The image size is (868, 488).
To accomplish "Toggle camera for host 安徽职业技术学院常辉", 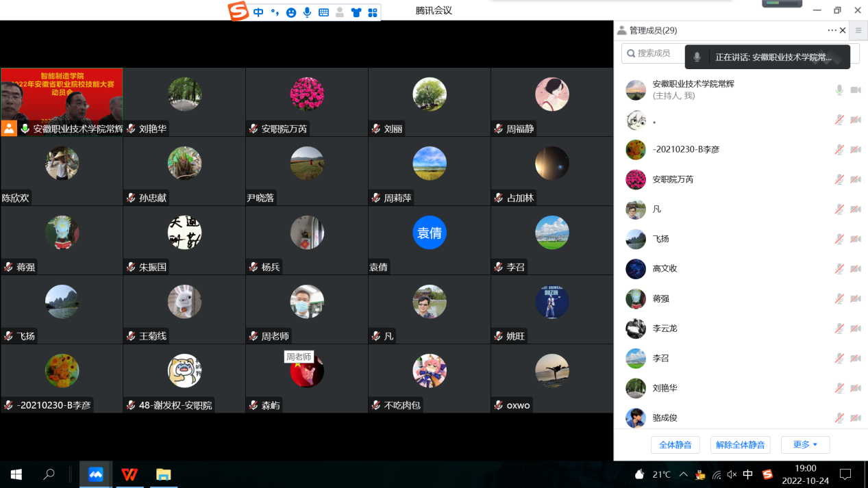I will coord(856,90).
